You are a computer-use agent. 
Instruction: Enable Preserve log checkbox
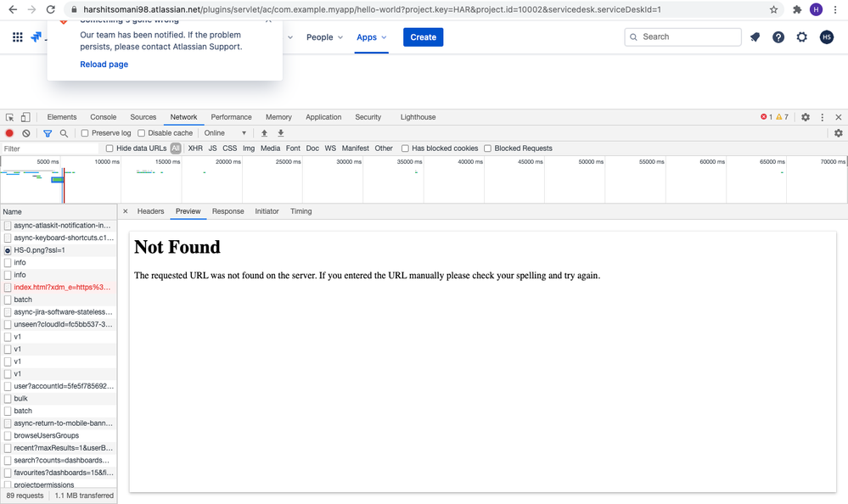coord(84,133)
